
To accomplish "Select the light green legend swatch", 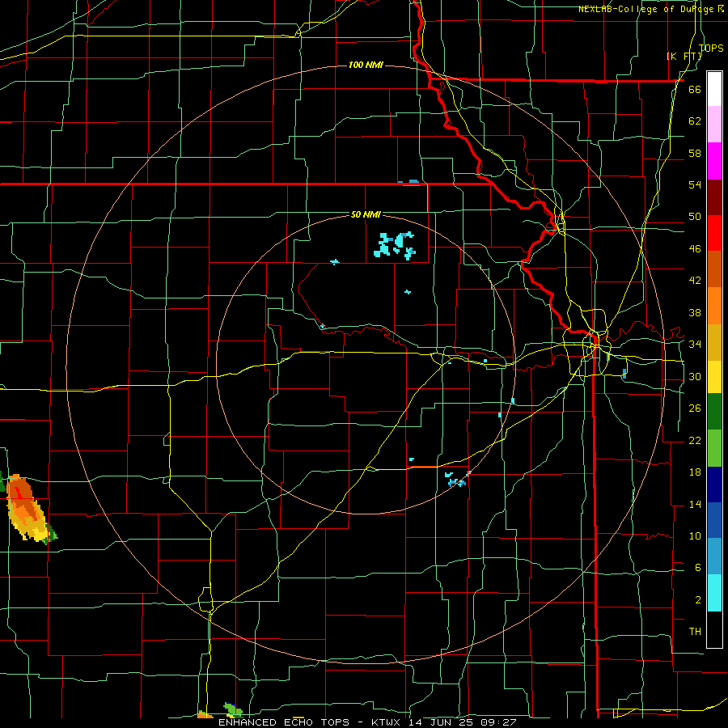I will point(714,448).
